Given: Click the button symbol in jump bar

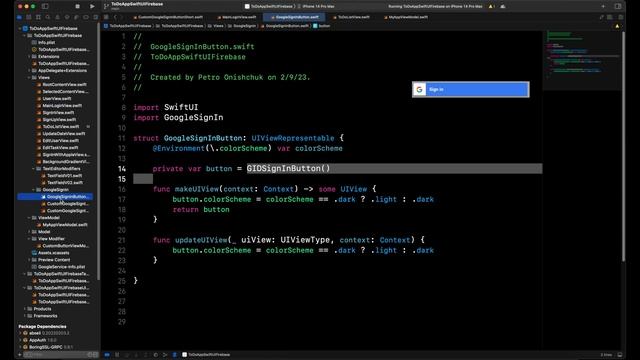Looking at the screenshot, I should point(322,26).
